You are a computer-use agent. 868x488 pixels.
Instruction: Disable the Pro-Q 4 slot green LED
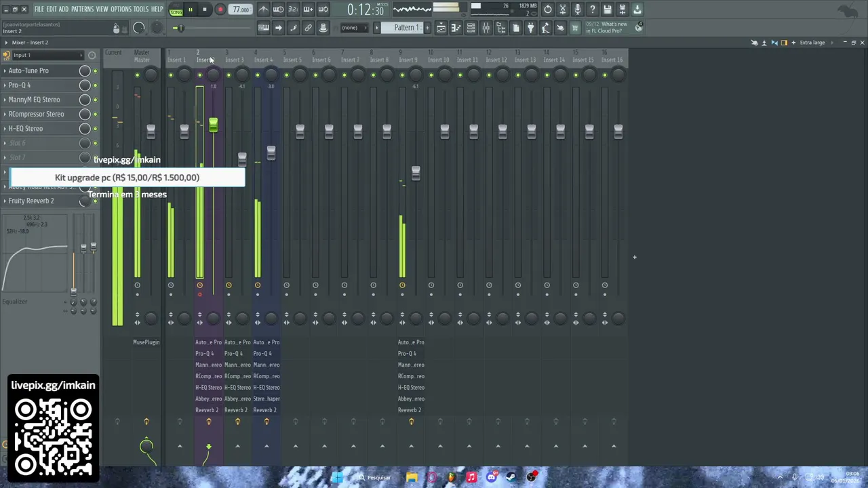[x=96, y=85]
